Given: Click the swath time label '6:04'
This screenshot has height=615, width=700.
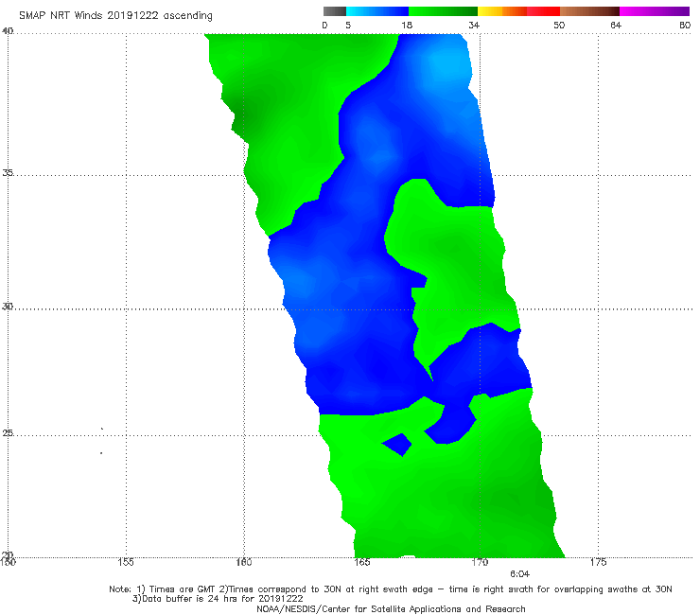Looking at the screenshot, I should click(519, 574).
